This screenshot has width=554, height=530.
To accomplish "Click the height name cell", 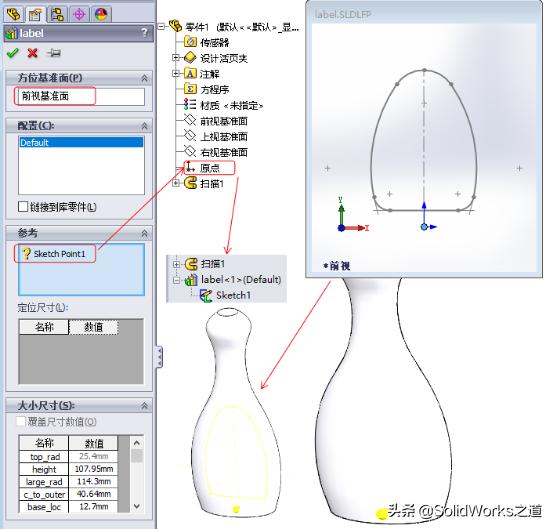I will pos(44,470).
